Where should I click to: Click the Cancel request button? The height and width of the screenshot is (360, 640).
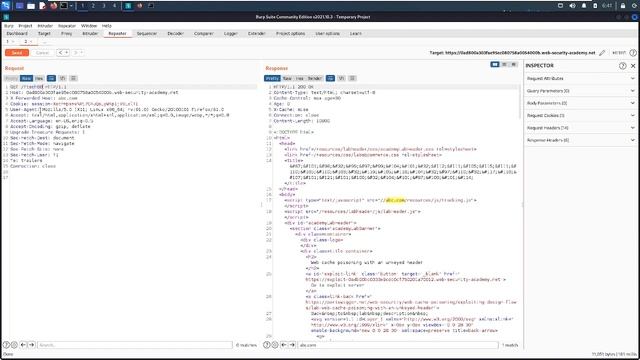coord(42,53)
